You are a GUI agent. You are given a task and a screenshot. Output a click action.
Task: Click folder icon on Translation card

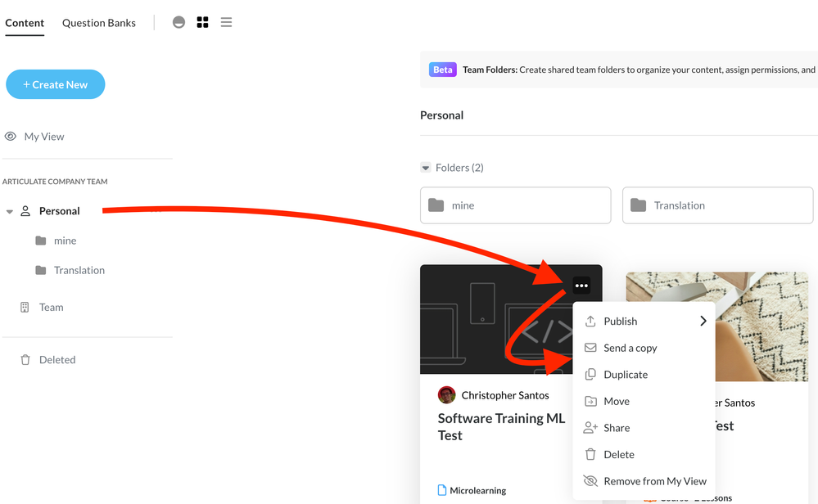click(638, 205)
